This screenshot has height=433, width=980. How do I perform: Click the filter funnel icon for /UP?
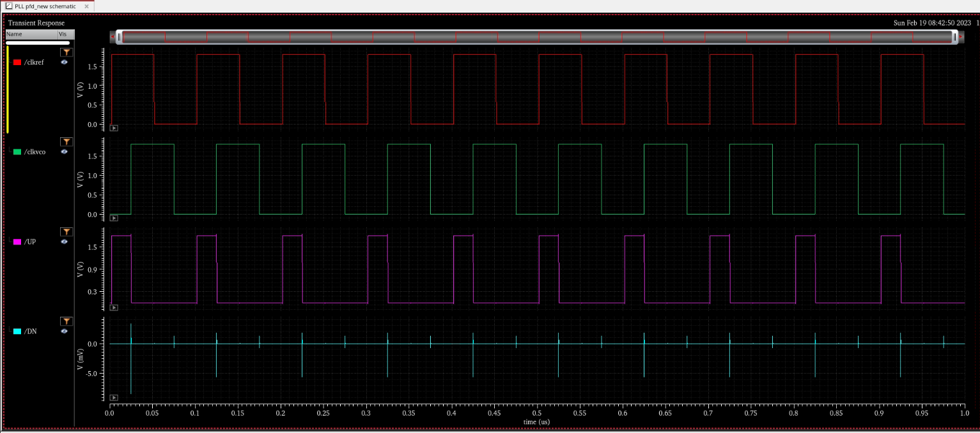pos(66,232)
